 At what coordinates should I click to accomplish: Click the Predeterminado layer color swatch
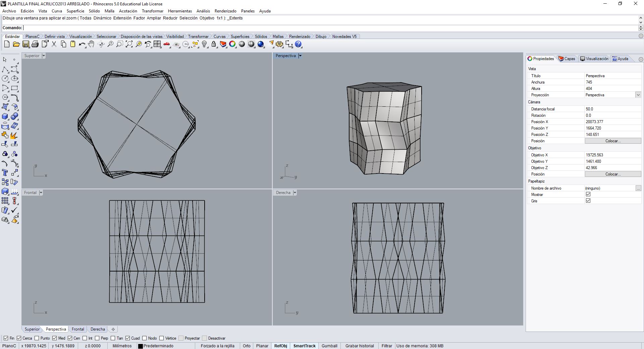click(x=141, y=346)
